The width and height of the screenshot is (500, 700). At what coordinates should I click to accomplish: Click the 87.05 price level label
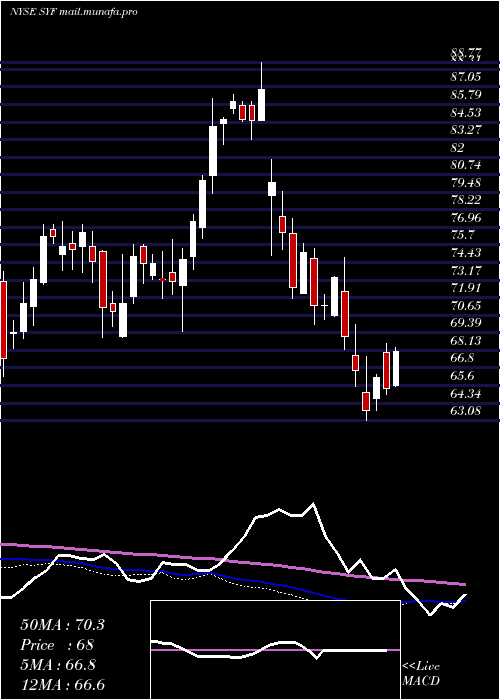pyautogui.click(x=466, y=77)
